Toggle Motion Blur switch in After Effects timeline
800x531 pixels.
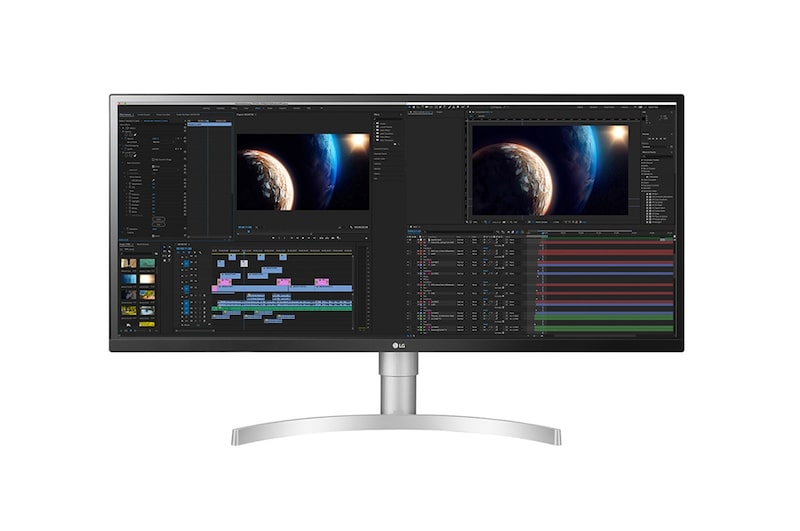[517, 232]
